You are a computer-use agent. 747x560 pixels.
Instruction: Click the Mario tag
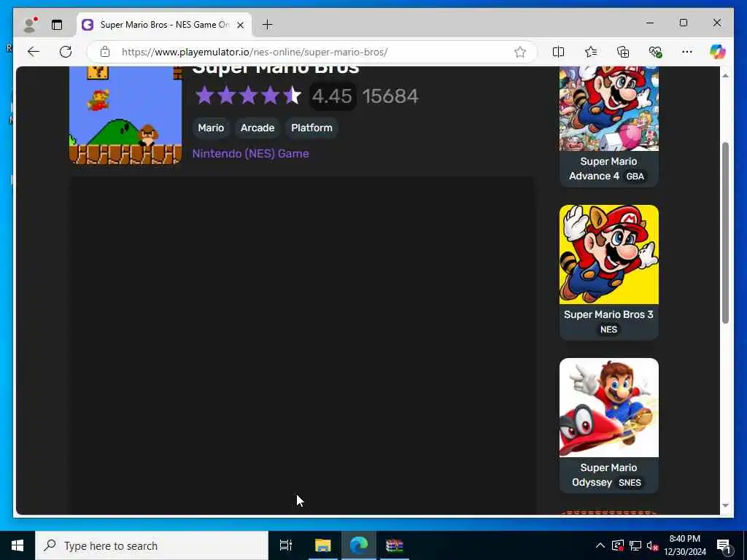coord(211,128)
